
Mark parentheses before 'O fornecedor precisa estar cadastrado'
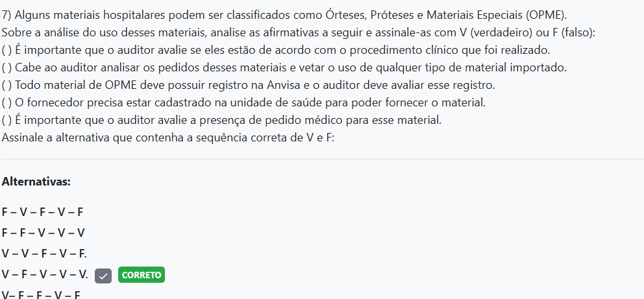pos(6,102)
